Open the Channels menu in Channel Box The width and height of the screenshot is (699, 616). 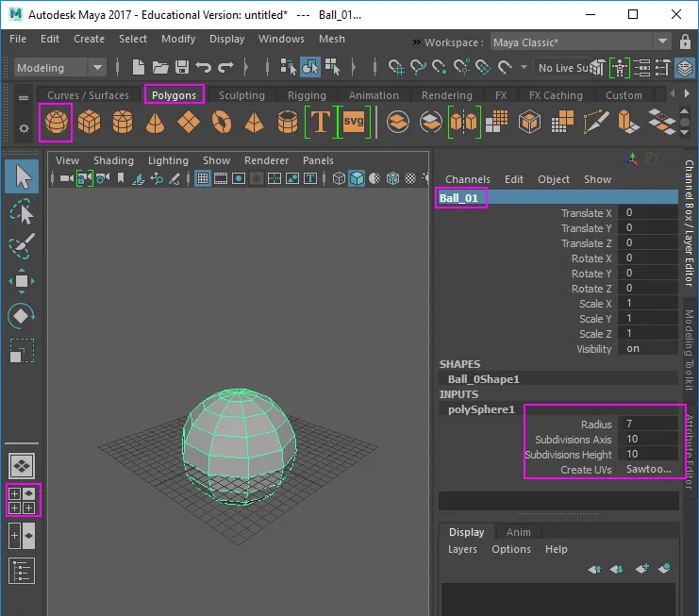(x=468, y=179)
